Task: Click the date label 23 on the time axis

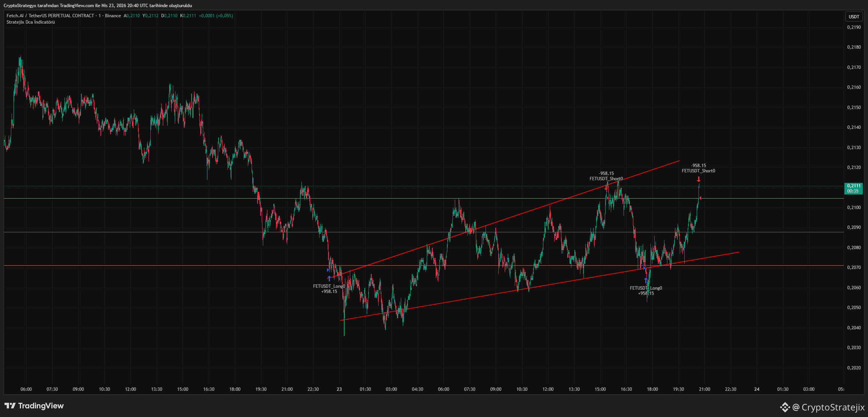Action: coord(339,389)
